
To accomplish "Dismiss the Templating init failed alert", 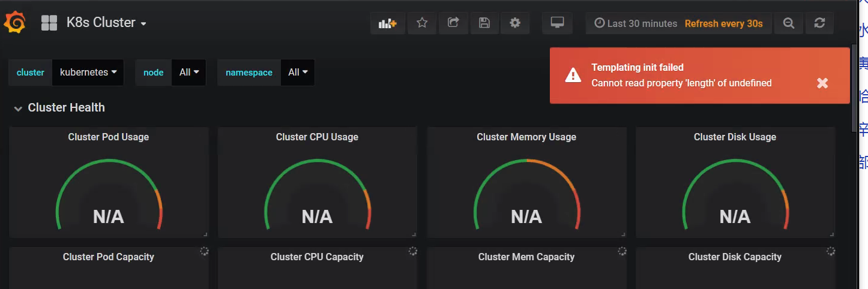I will (x=822, y=83).
